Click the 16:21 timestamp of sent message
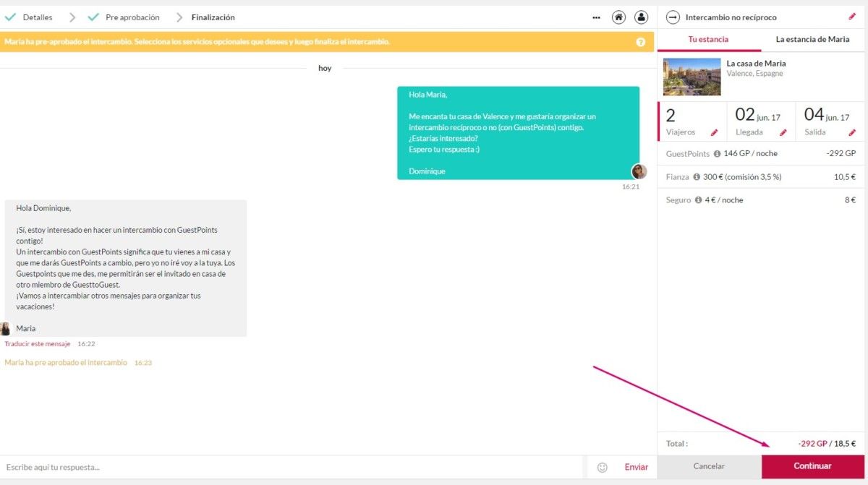The width and height of the screenshot is (868, 485). (631, 186)
